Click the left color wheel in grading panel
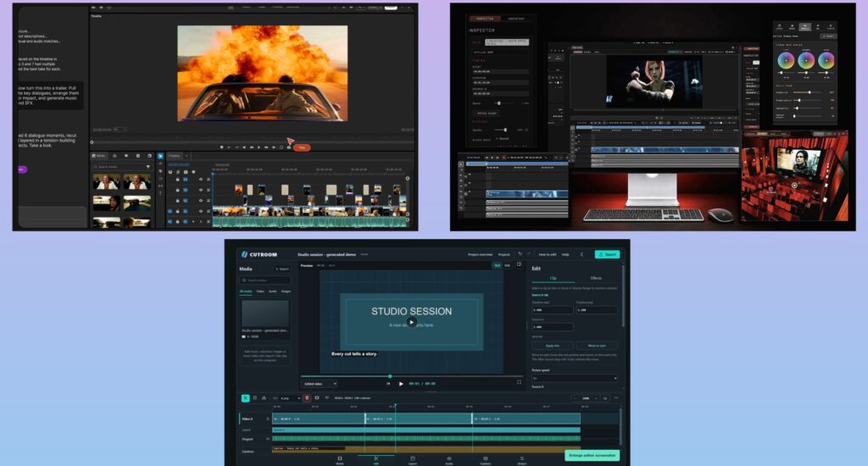This screenshot has height=466, width=868. click(x=786, y=60)
